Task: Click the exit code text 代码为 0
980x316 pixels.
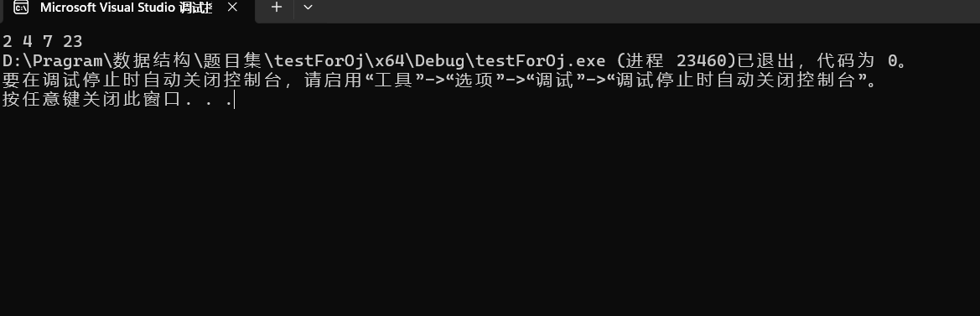Action: click(864, 61)
